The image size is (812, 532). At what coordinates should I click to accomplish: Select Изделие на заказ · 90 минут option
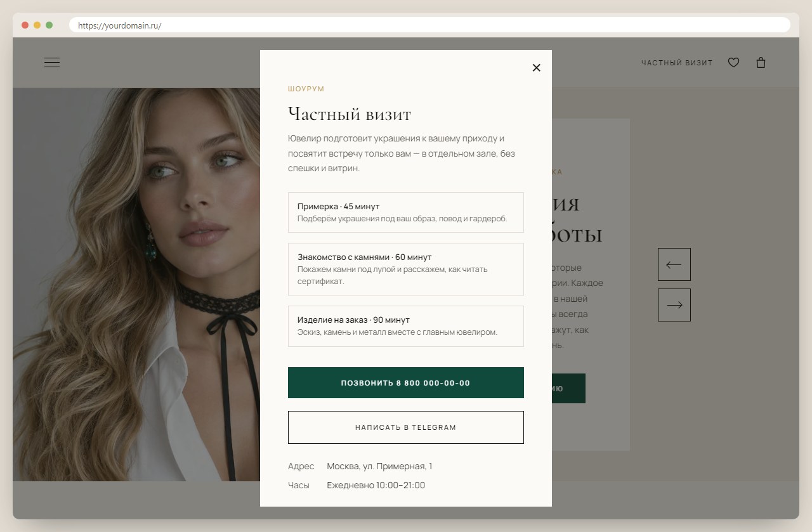406,326
